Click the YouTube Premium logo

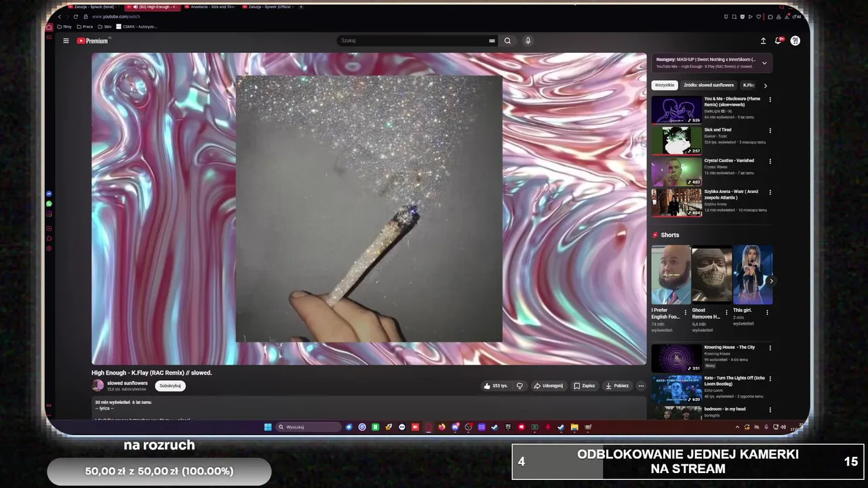93,41
